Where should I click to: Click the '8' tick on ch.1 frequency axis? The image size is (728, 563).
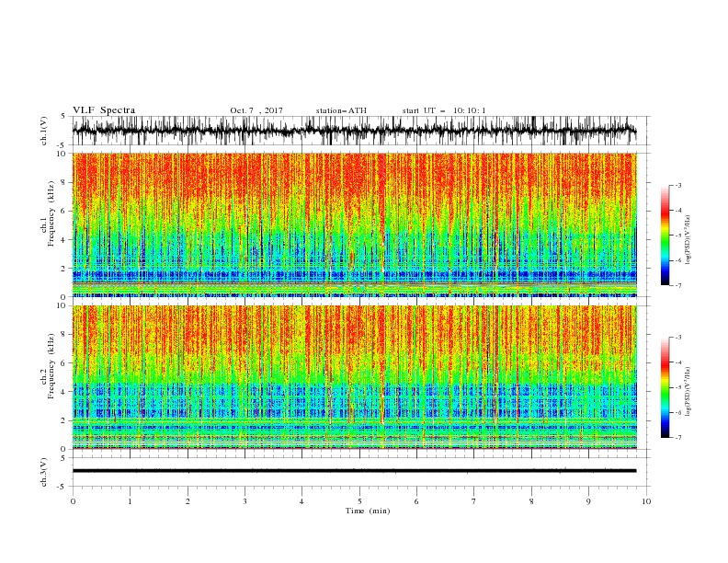click(64, 182)
